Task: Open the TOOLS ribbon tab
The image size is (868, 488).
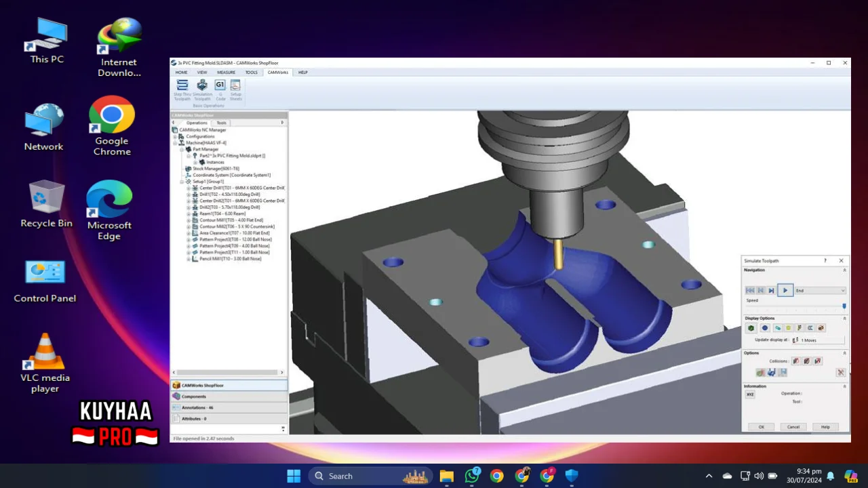Action: click(x=252, y=73)
